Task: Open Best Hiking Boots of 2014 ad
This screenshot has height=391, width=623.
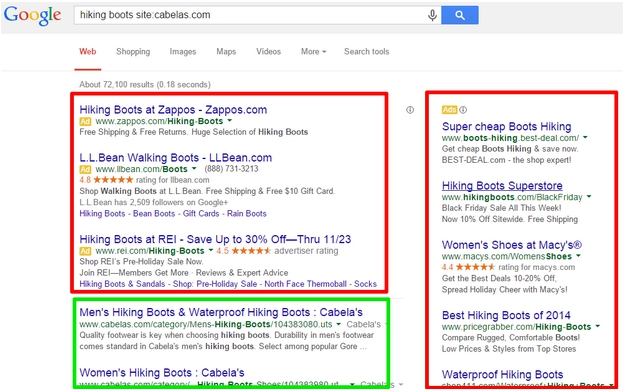Action: (x=506, y=315)
